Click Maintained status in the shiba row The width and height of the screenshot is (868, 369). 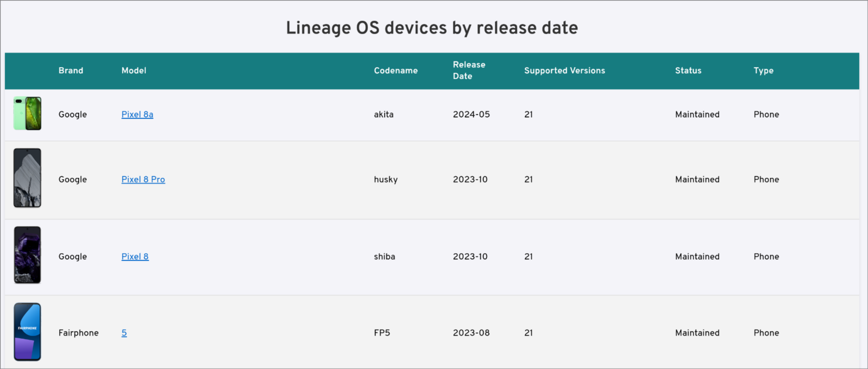pyautogui.click(x=697, y=256)
